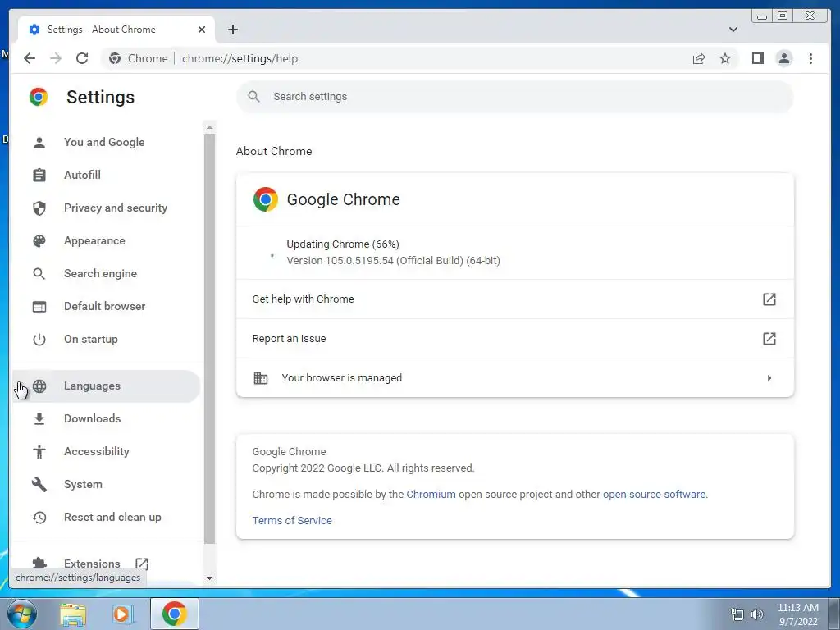Open the taskbar clock showing 11:13 AM
This screenshot has height=630, width=840.
click(x=797, y=614)
